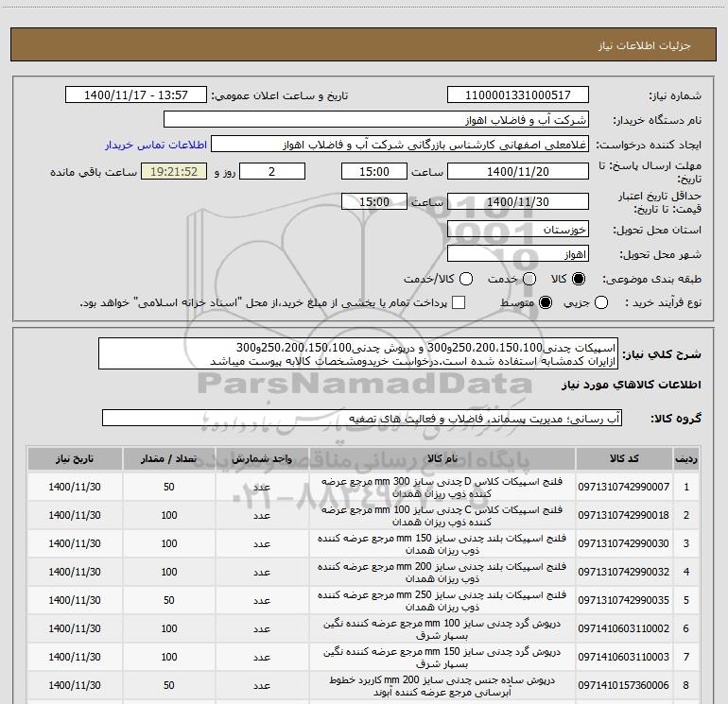This screenshot has height=704, width=728.
Task: Select item code 0971410157360006
Action: (x=624, y=685)
